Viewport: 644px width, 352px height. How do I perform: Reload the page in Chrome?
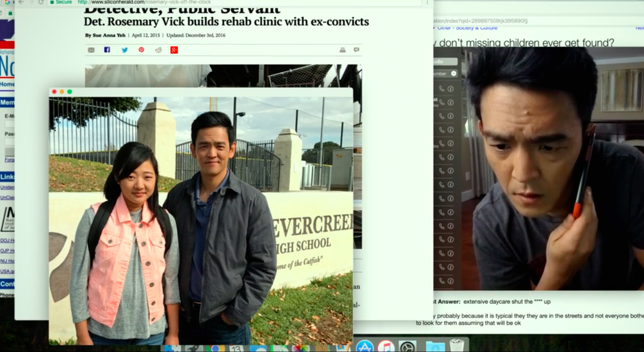[41, 2]
